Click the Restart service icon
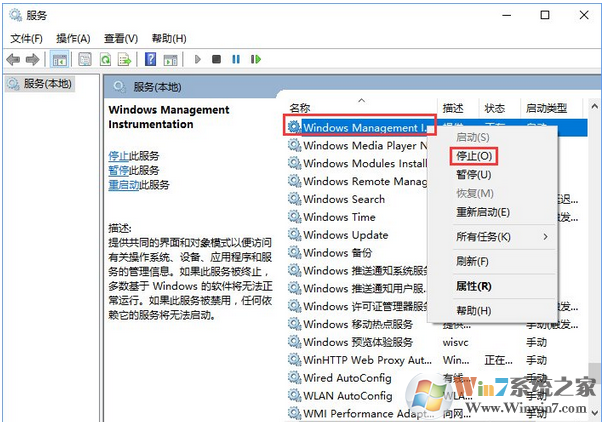Viewport: 603px width, 422px height. click(256, 59)
